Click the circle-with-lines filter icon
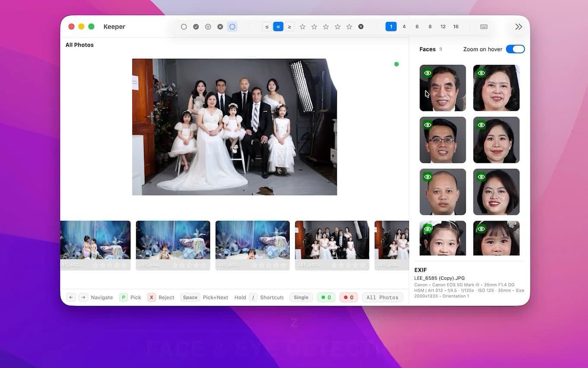This screenshot has width=588, height=368. 208,27
